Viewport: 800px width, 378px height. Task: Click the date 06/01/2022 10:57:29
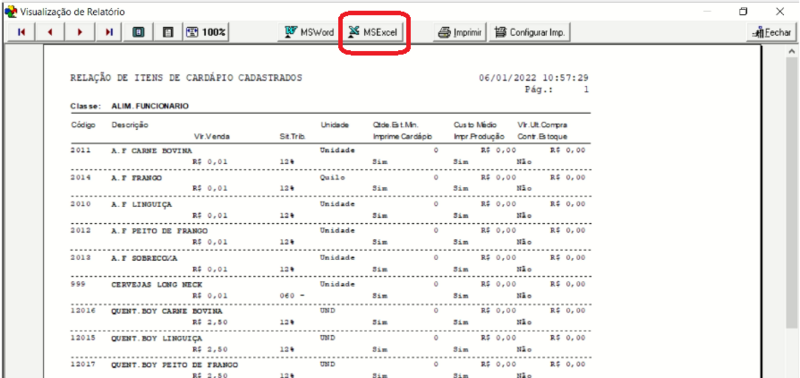(534, 78)
